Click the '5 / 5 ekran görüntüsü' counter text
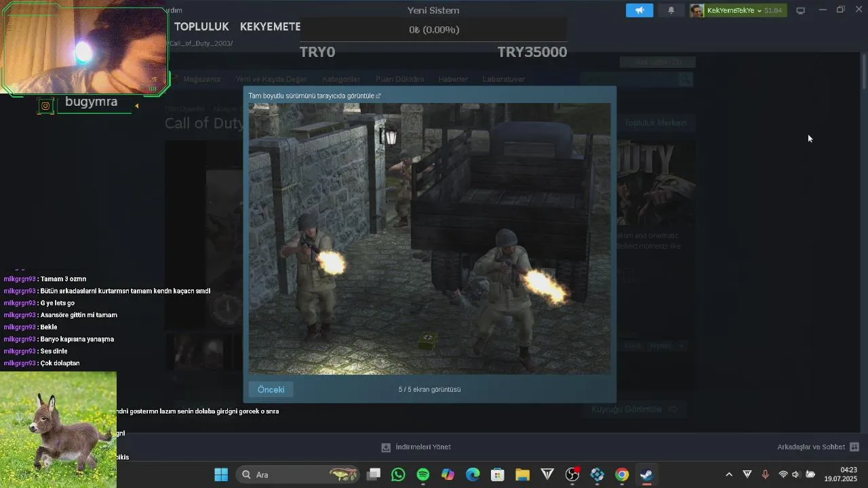The height and width of the screenshot is (488, 868). [x=429, y=389]
